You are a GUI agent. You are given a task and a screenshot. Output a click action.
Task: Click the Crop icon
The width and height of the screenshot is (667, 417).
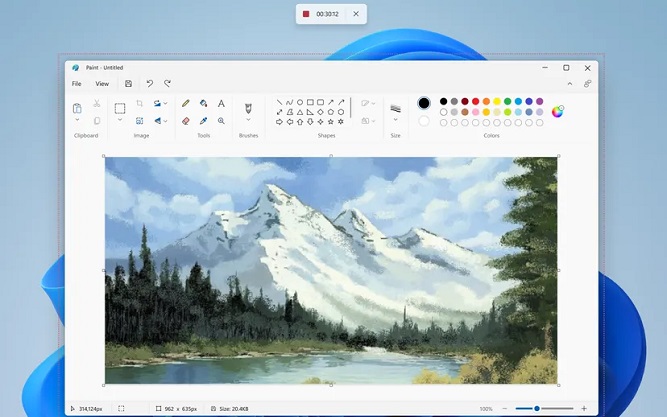point(139,103)
